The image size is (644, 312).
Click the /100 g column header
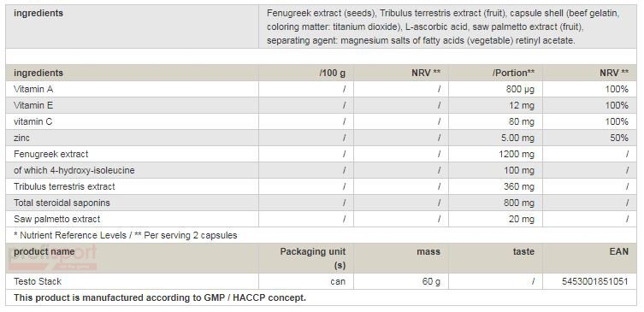[x=333, y=73]
